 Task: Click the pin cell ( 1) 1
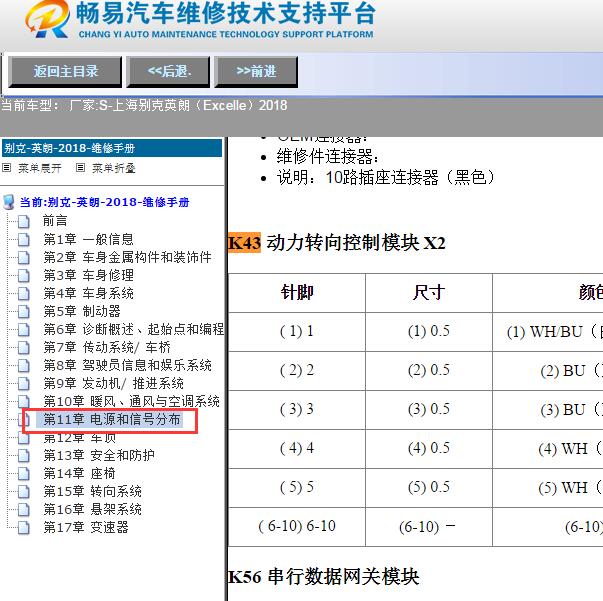(297, 331)
